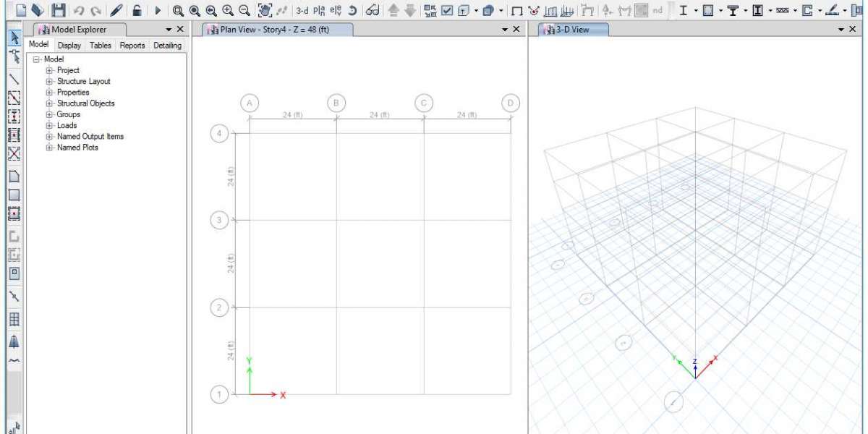Viewport: 868px width, 434px height.
Task: Click the perspective glasses toggle icon
Action: click(x=373, y=10)
